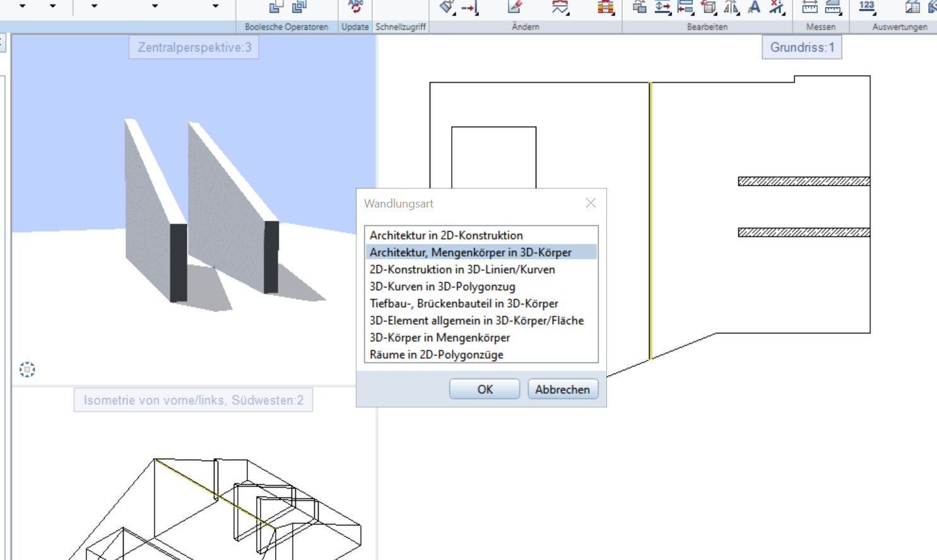Click the 123 icon in Auswertungen
This screenshot has height=560, width=937.
pyautogui.click(x=867, y=6)
